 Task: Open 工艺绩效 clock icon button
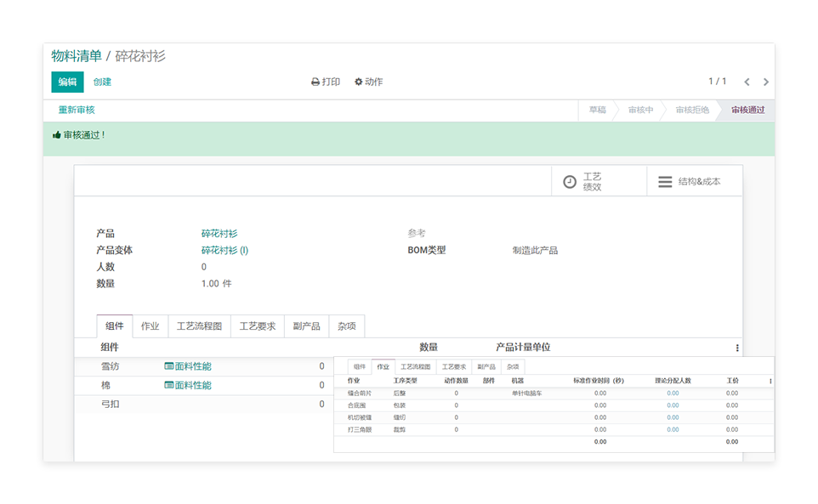click(570, 182)
